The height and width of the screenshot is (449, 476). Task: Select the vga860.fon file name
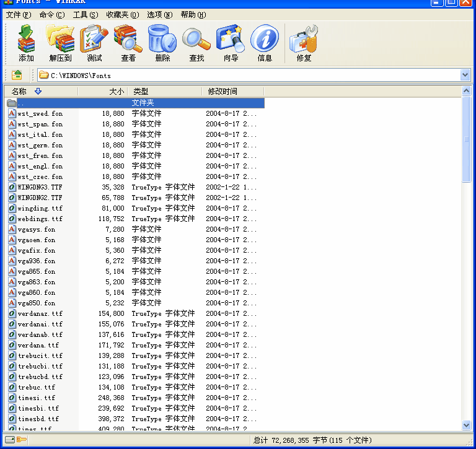point(37,292)
